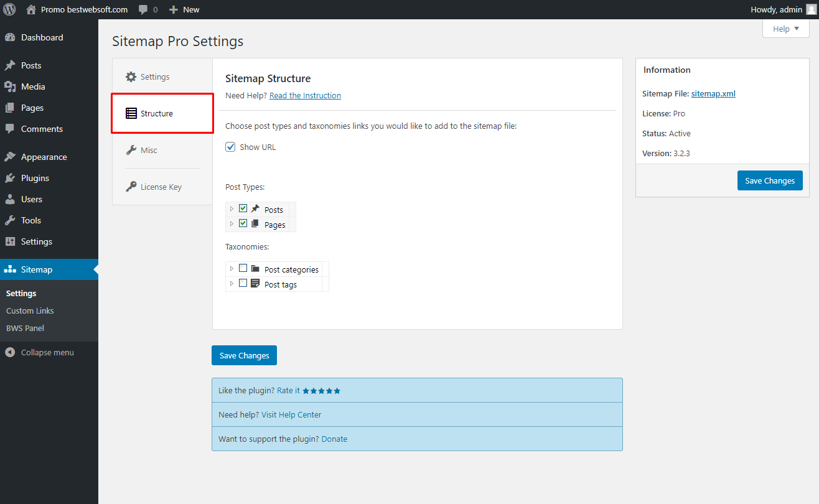Image resolution: width=819 pixels, height=504 pixels.
Task: Open the Read the Instruction link
Action: pos(305,95)
